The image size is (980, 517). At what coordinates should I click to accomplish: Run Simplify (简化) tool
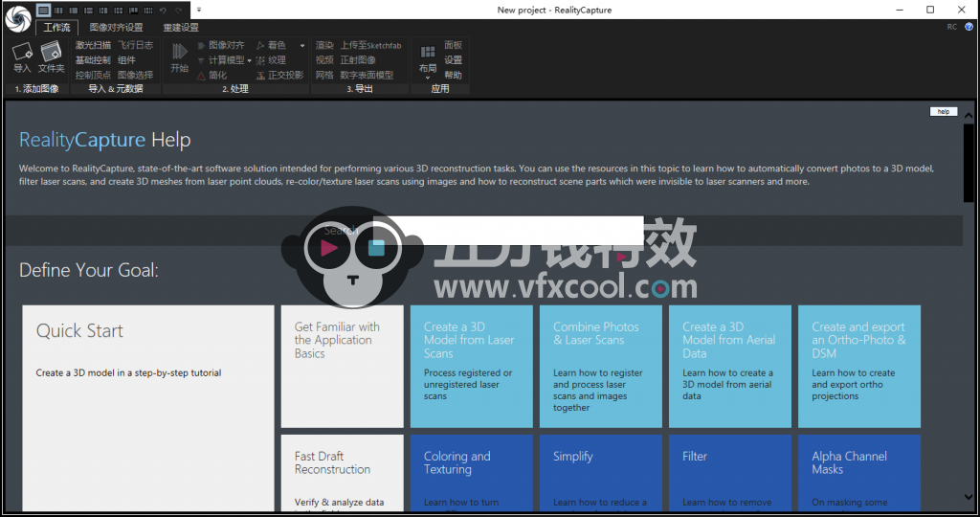click(x=212, y=75)
